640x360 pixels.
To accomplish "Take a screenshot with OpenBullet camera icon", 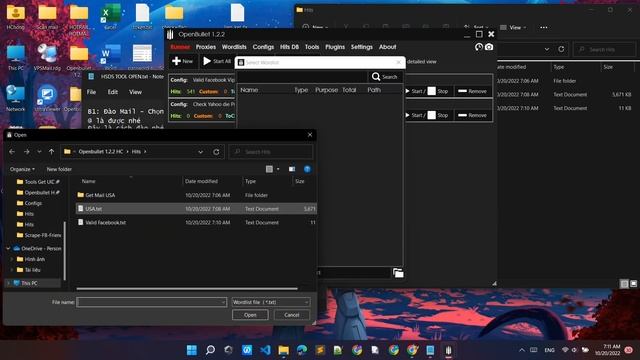I will tap(489, 47).
